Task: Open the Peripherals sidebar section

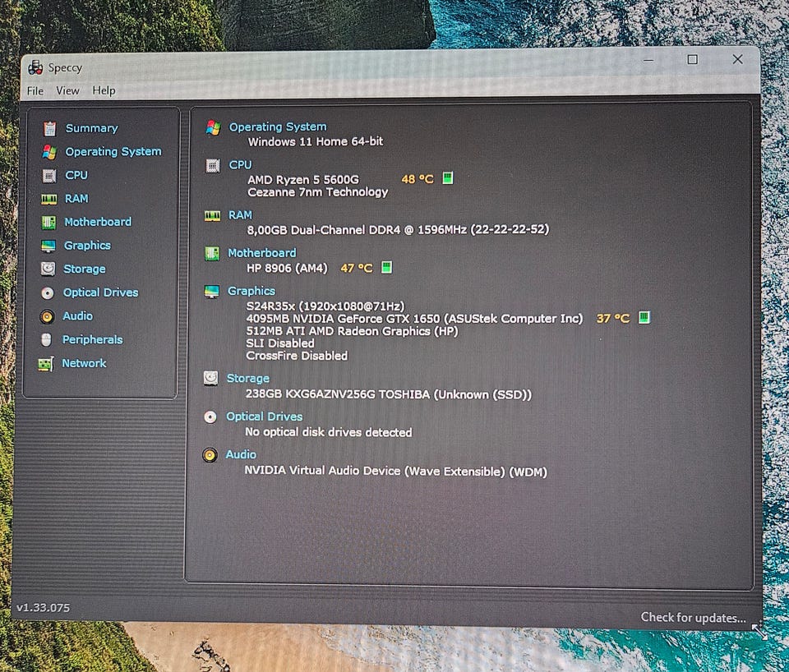Action: [x=92, y=339]
